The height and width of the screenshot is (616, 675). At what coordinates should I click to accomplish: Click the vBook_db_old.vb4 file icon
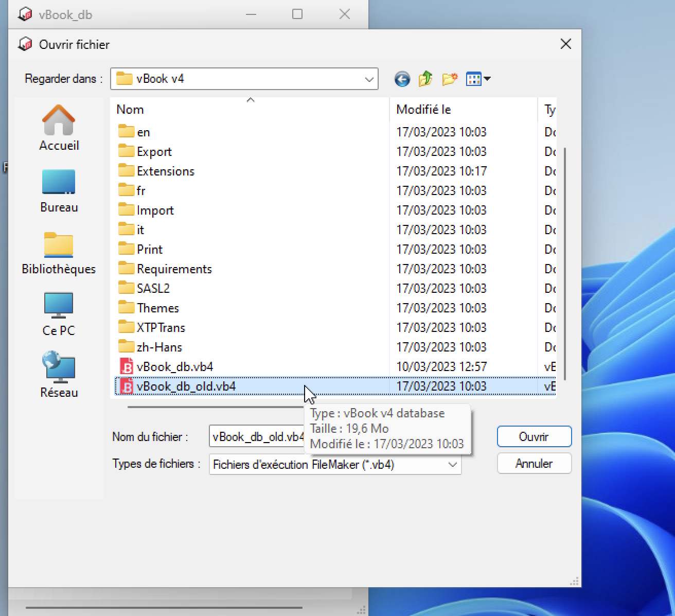[126, 386]
